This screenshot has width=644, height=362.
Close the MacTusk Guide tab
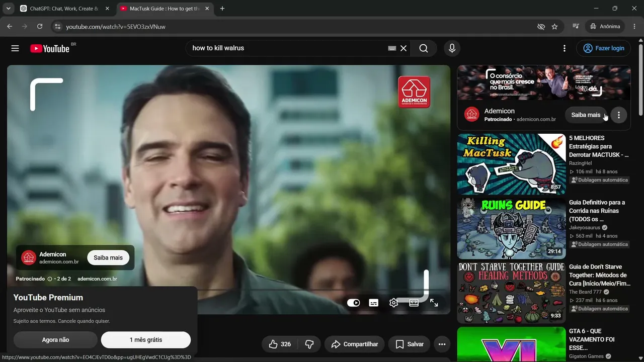point(207,9)
